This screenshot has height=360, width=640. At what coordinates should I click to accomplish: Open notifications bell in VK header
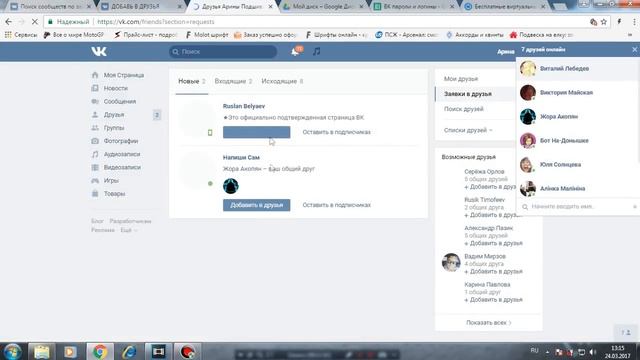pyautogui.click(x=296, y=51)
